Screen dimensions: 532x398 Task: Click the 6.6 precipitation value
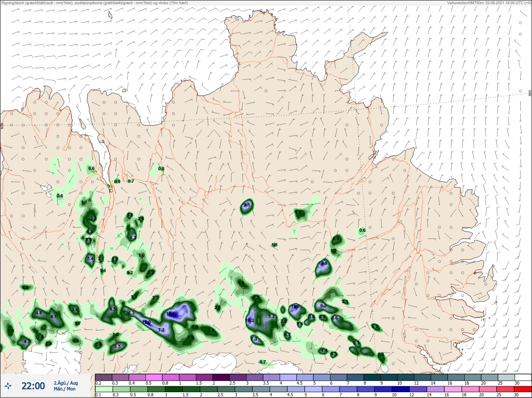(x=335, y=318)
